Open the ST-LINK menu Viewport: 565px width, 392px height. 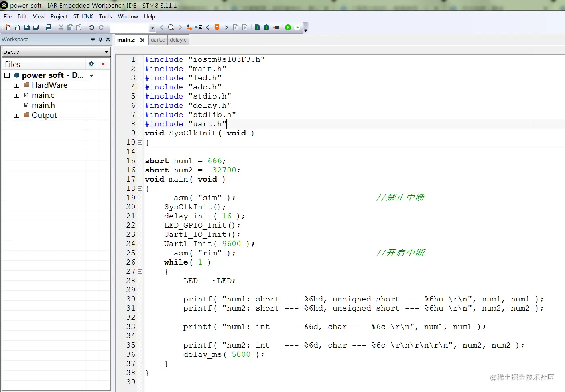tap(83, 16)
